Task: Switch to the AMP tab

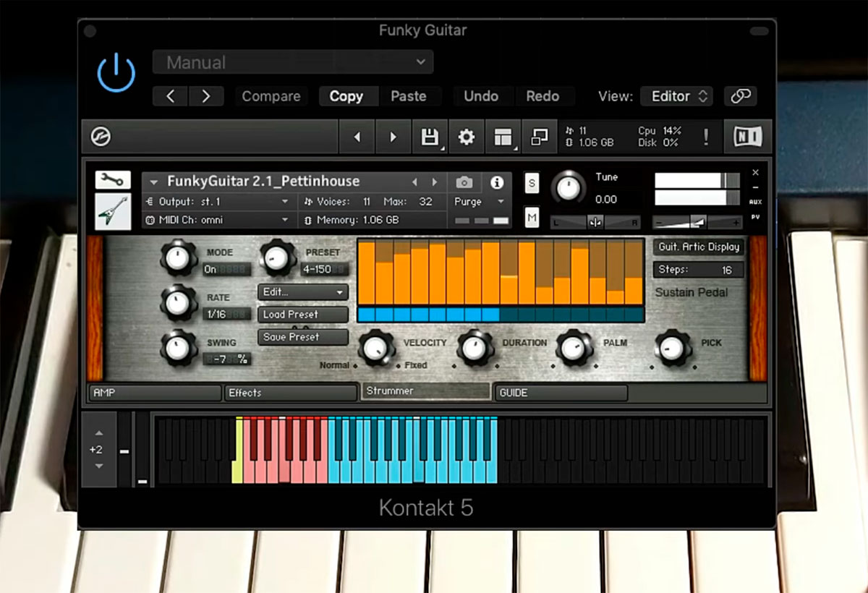Action: coord(155,393)
